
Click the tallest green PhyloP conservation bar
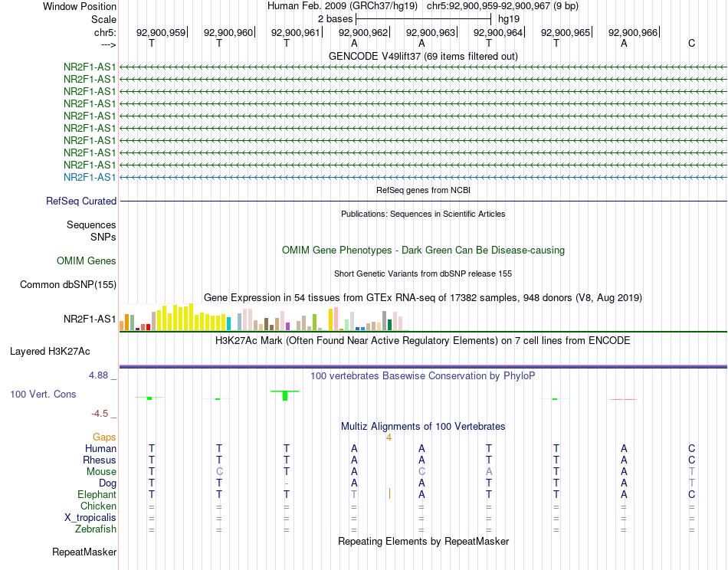285,395
